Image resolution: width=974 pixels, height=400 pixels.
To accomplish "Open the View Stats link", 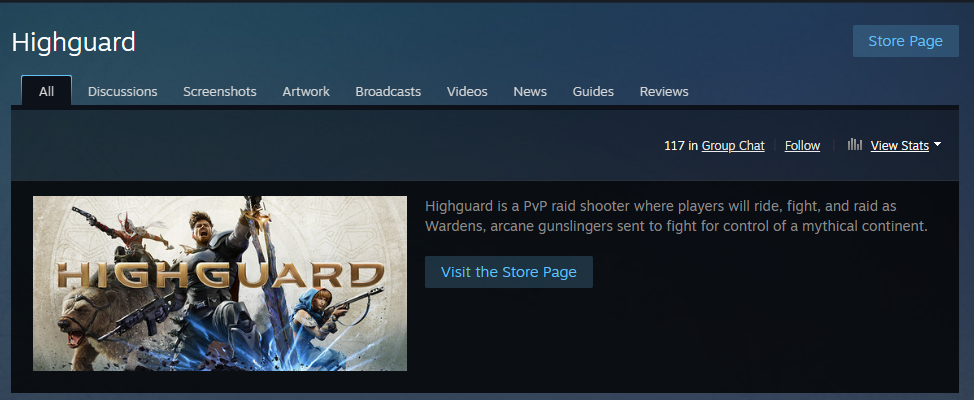I will pyautogui.click(x=899, y=145).
